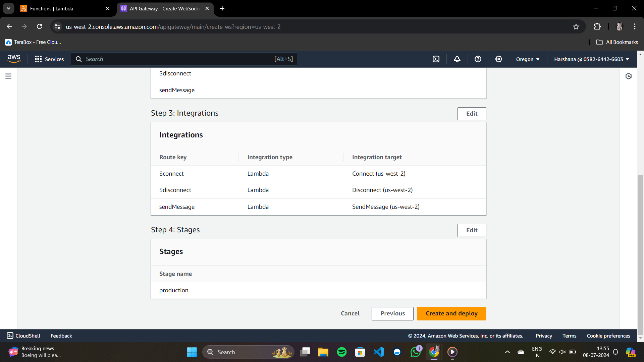Open the AWS notifications bell
This screenshot has height=362, width=644.
tap(457, 59)
